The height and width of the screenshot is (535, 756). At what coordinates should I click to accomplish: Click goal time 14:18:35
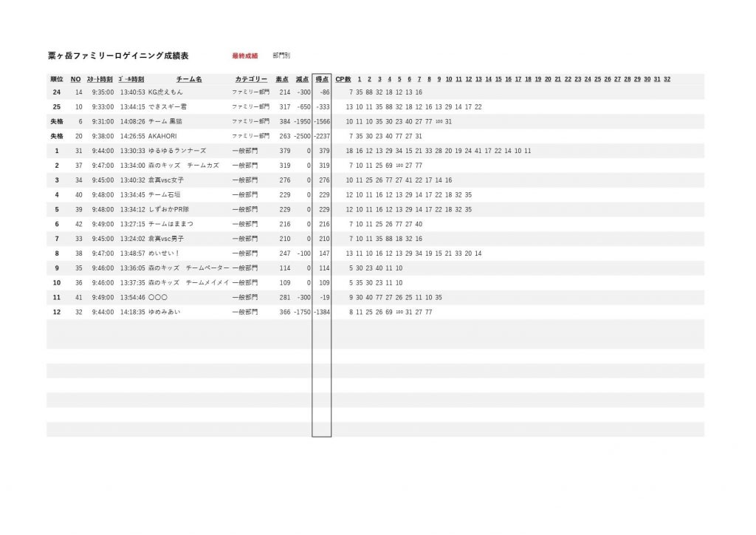133,312
